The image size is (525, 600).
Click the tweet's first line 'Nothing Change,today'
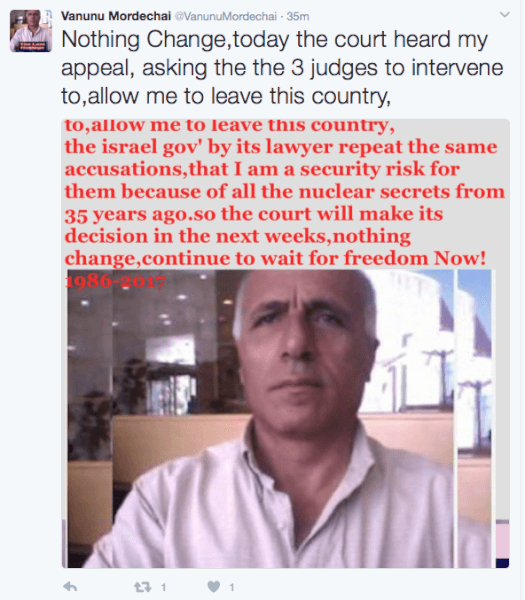pyautogui.click(x=175, y=39)
